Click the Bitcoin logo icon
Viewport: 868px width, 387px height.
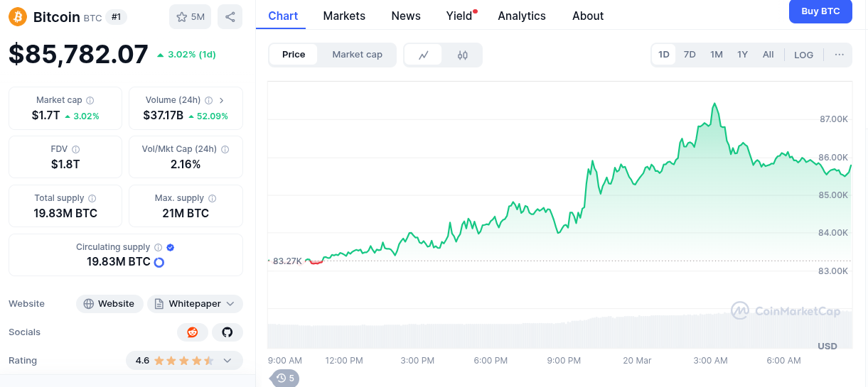tap(18, 16)
